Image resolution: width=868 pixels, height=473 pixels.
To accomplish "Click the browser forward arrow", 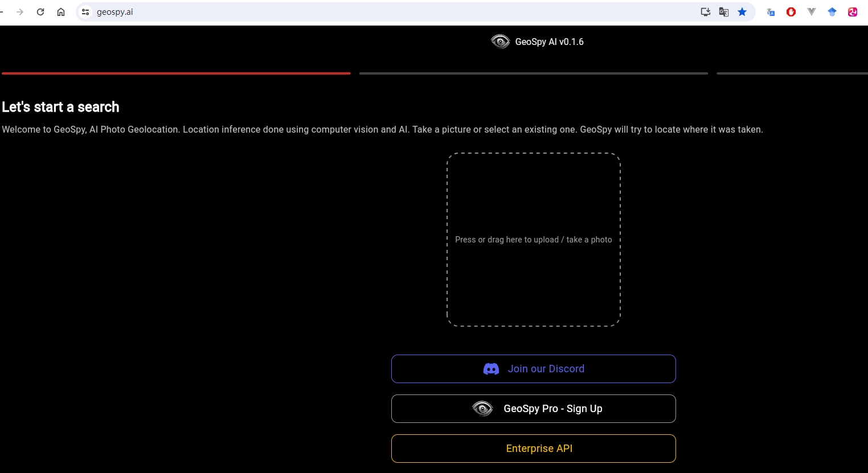I will (20, 12).
